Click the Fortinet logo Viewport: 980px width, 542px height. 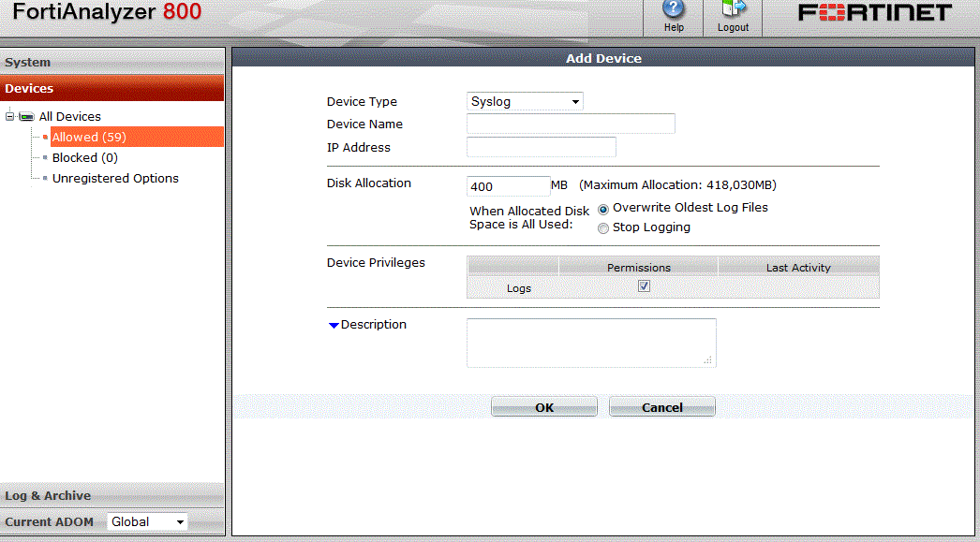pyautogui.click(x=875, y=12)
